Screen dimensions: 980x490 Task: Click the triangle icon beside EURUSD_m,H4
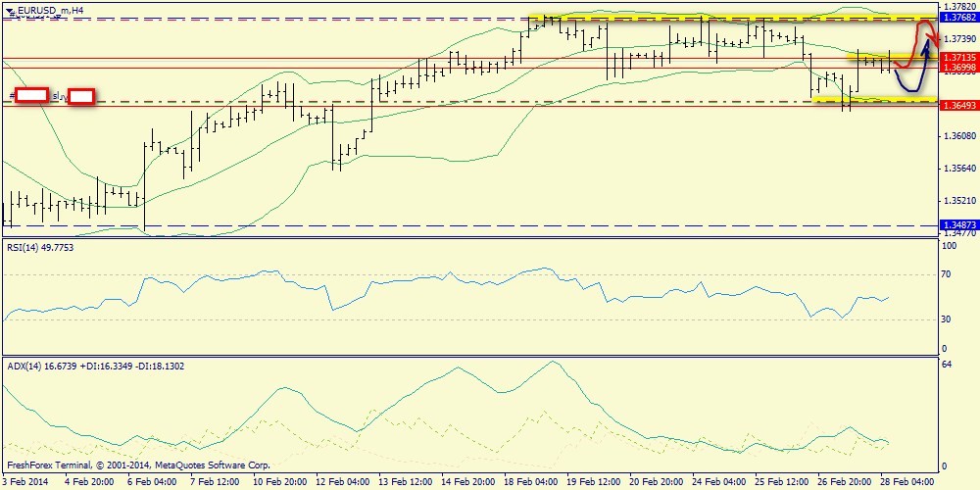[x=9, y=9]
